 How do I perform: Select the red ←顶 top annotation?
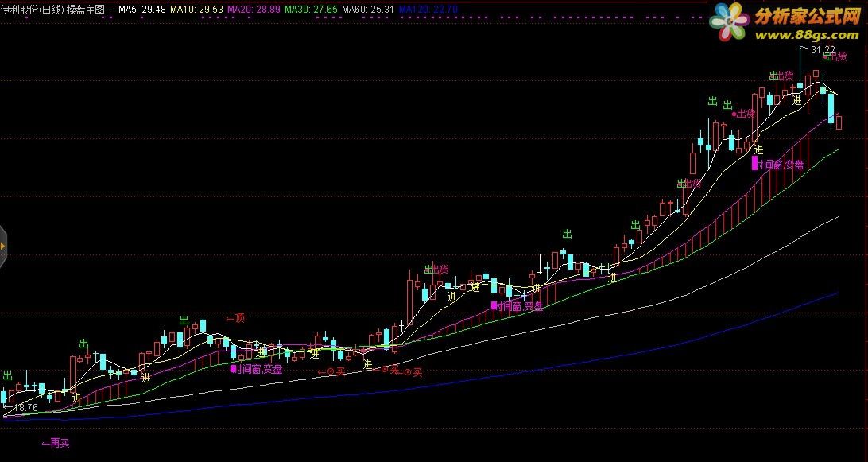(x=235, y=318)
